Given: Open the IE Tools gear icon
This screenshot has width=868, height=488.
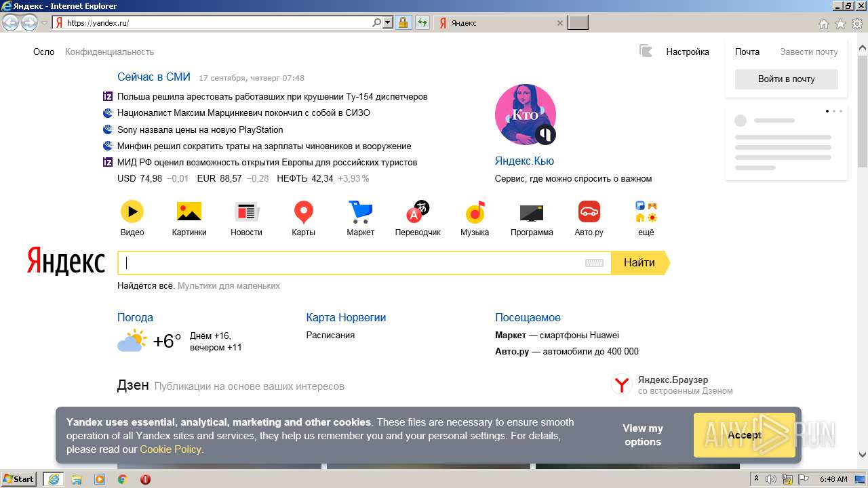Looking at the screenshot, I should [857, 24].
